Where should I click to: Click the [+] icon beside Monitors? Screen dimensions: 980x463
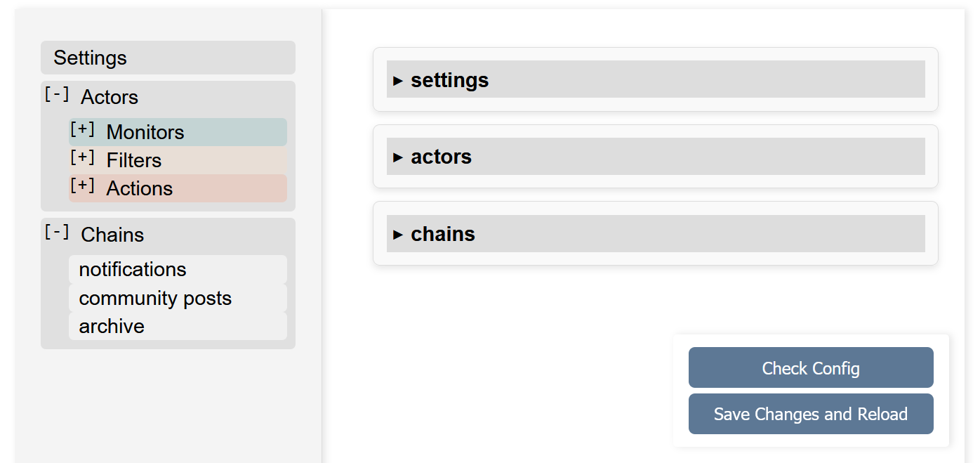click(x=84, y=130)
